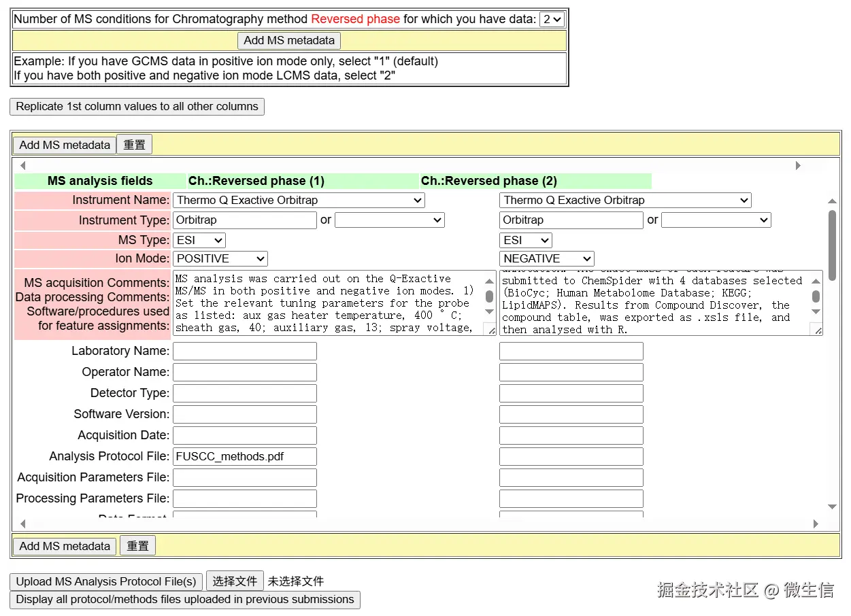Click the fields table scroll-up arrow

[832, 201]
